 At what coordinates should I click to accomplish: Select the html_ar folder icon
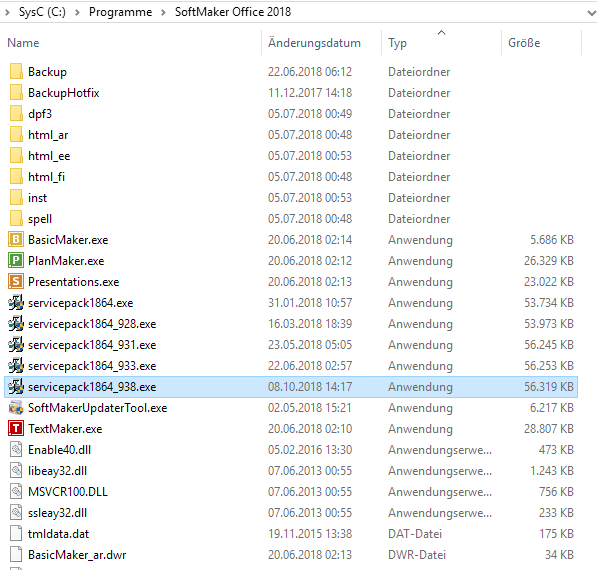click(x=16, y=134)
